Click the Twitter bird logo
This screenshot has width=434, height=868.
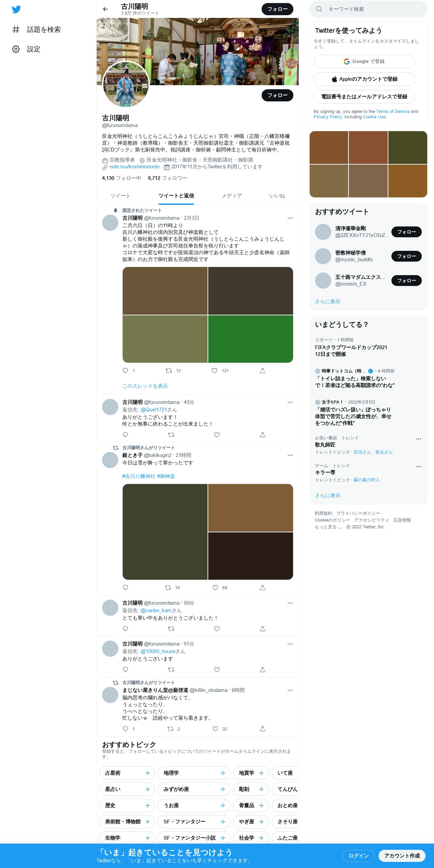[16, 9]
